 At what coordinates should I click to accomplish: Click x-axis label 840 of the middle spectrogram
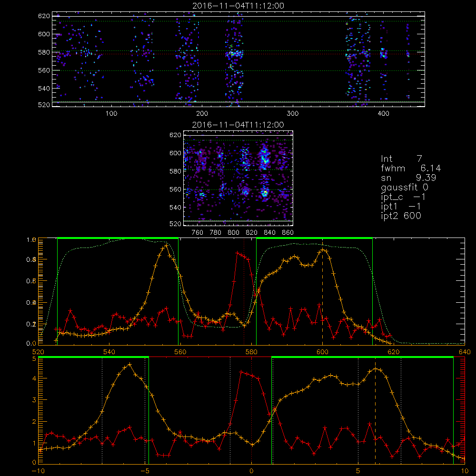coord(269,233)
